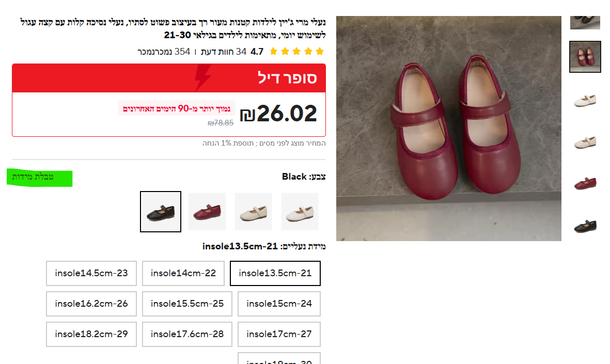Choose the red shoe color option
The image size is (610, 364).
(x=207, y=212)
